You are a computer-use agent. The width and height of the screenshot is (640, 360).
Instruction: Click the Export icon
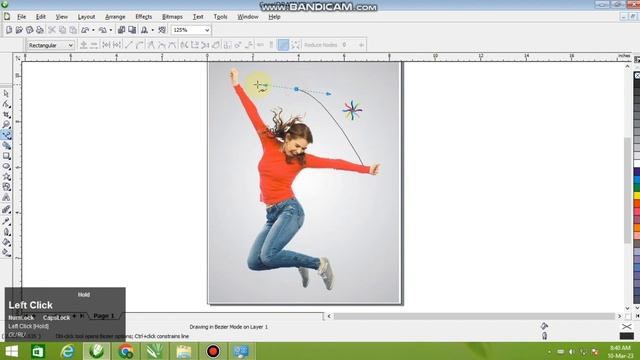132,30
